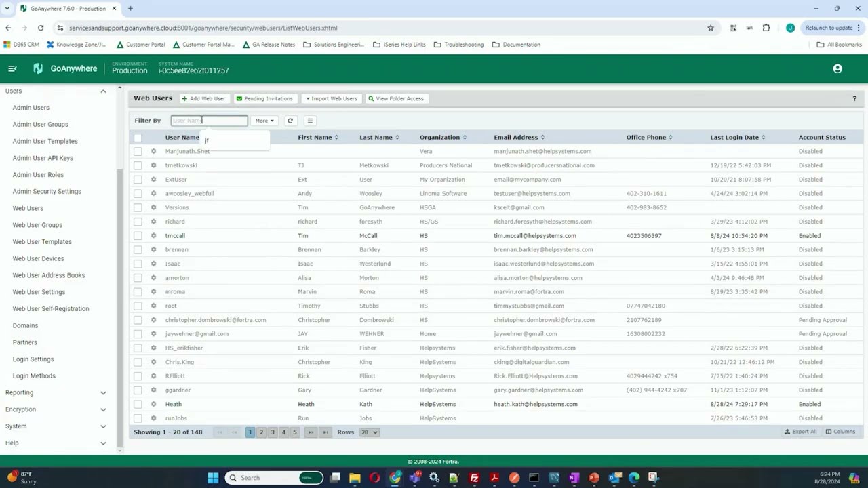Viewport: 868px width, 488px height.
Task: Expand the Encryption sidebar section
Action: [x=103, y=409]
